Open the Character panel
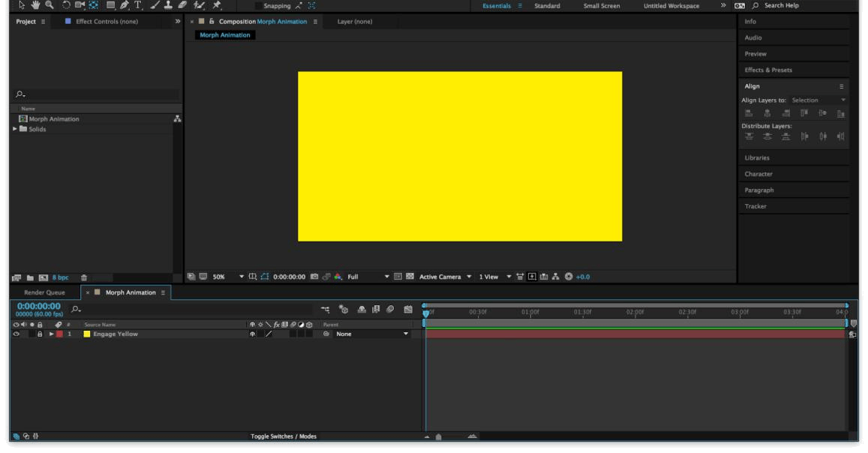The height and width of the screenshot is (453, 868). [758, 174]
